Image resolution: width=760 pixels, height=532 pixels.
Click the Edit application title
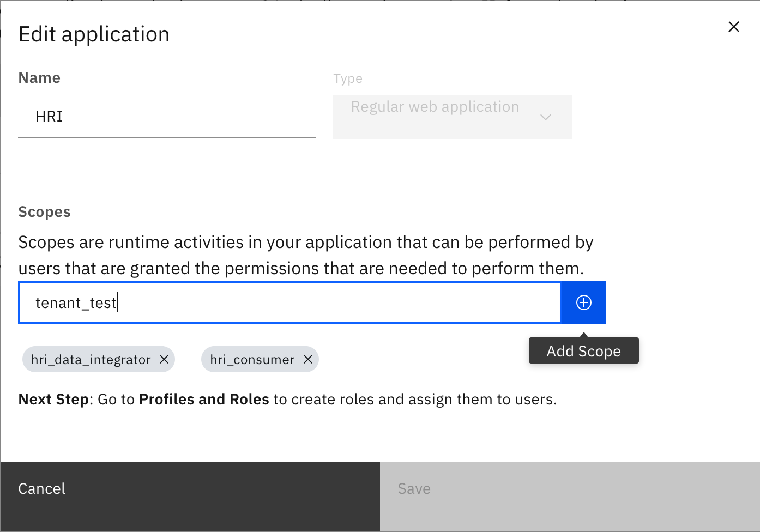tap(94, 34)
